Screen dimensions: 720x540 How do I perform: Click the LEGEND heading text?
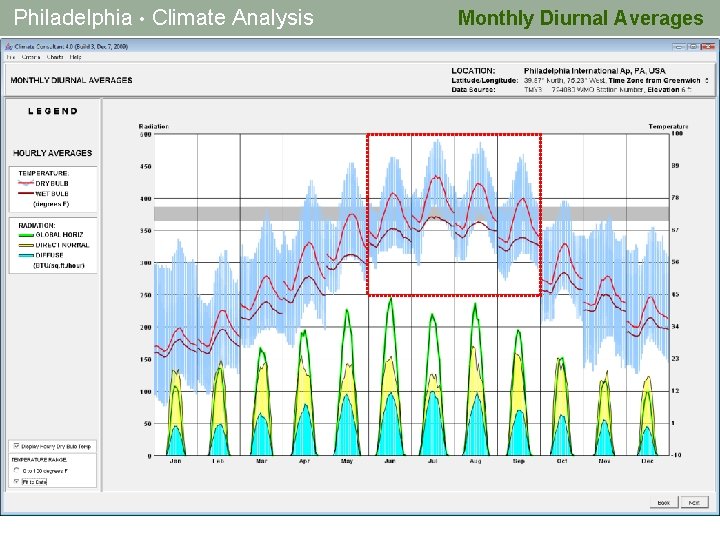[x=53, y=111]
